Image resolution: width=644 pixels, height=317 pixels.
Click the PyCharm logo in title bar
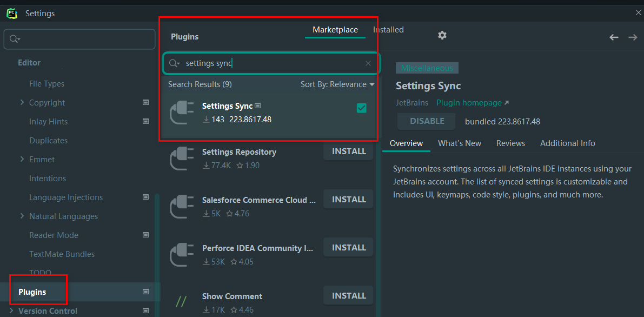pos(12,14)
